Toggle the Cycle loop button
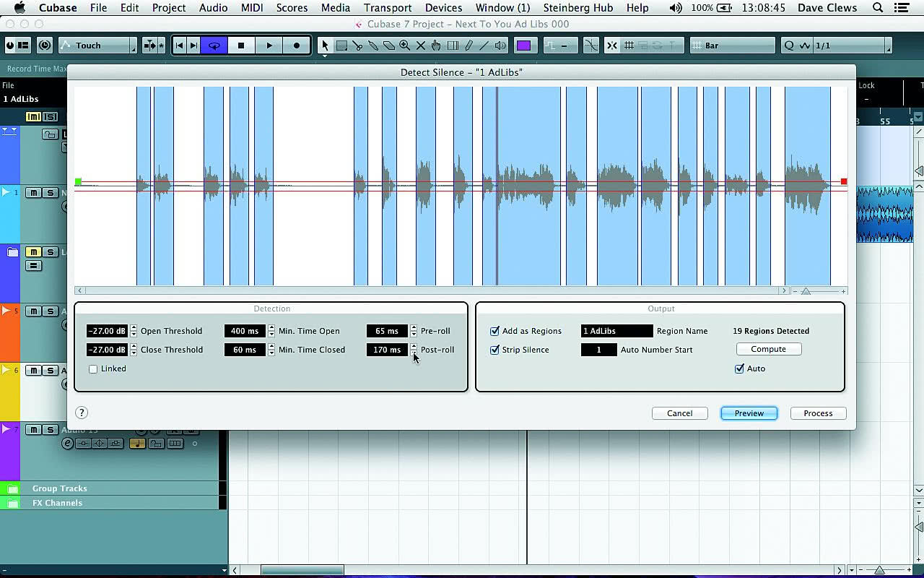The height and width of the screenshot is (578, 924). pyautogui.click(x=214, y=46)
